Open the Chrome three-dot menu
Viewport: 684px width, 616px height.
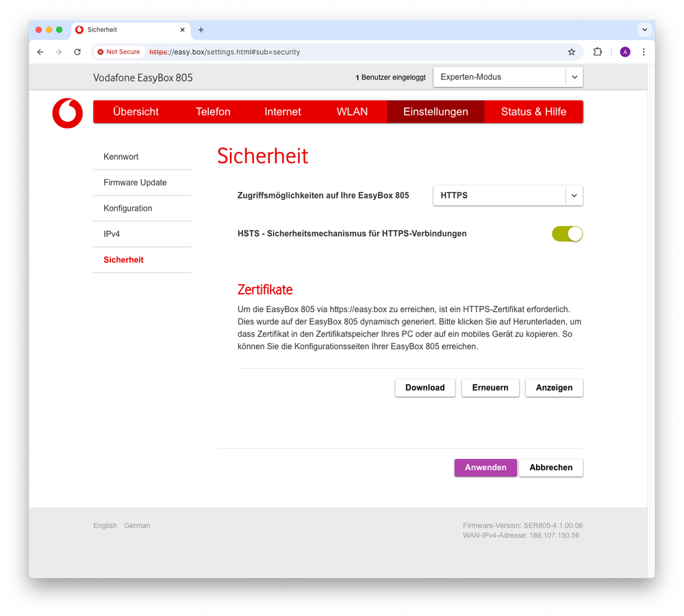click(x=644, y=52)
